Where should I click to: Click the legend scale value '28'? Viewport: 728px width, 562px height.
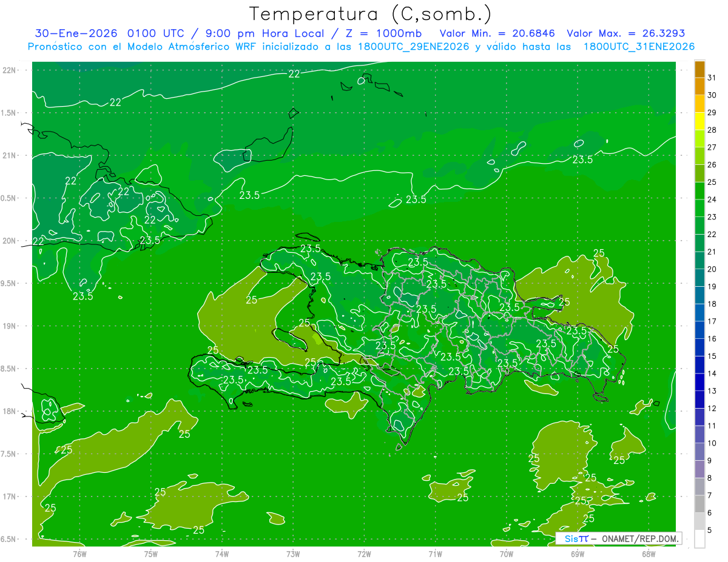pos(712,130)
